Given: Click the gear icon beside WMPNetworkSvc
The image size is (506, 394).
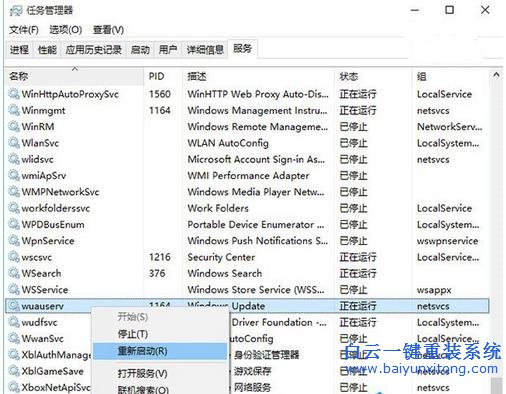Looking at the screenshot, I should 14,192.
